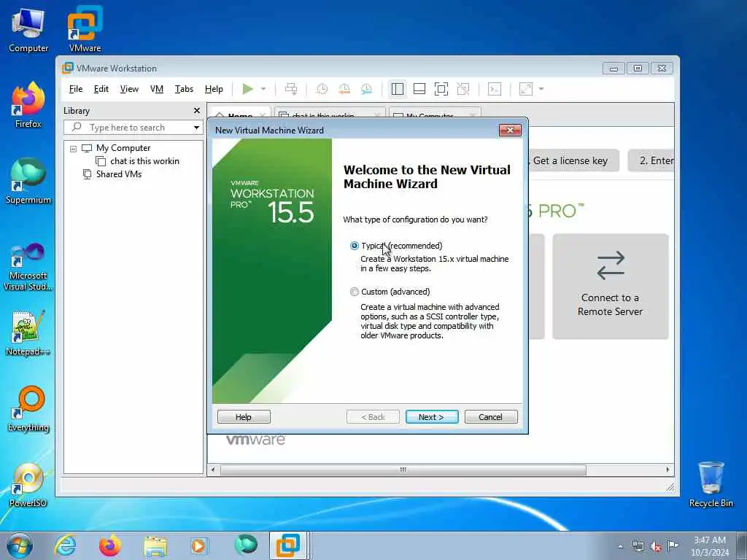Click the Windows Media Player taskbar icon
Screen dimensions: 747x560
coord(198,545)
